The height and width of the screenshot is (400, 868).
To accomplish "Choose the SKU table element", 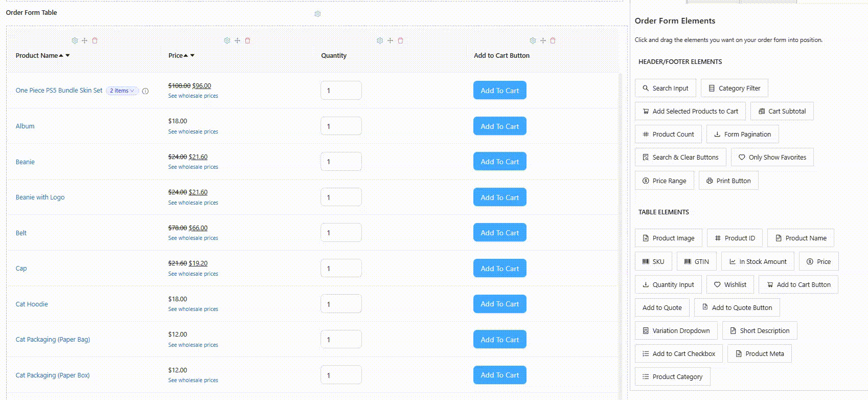I will click(653, 261).
